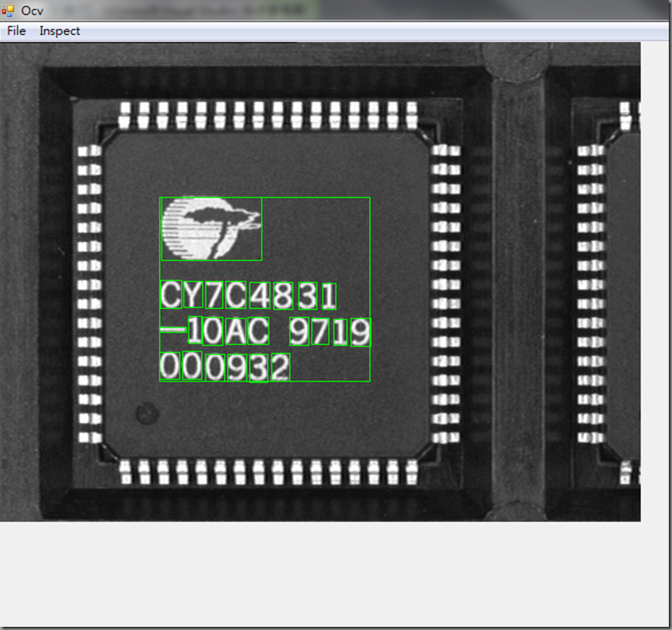The height and width of the screenshot is (630, 672).
Task: Click the 000932 marking on the chip
Action: click(x=225, y=367)
